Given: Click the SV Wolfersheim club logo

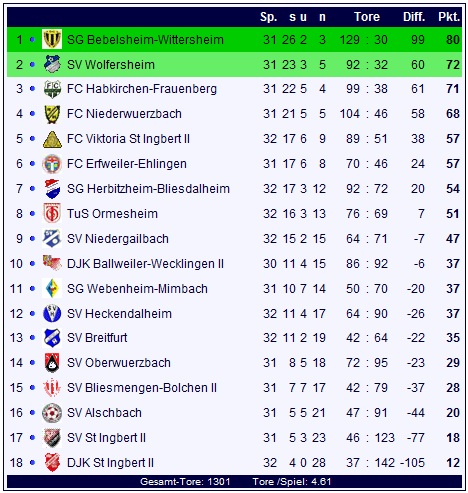Looking at the screenshot, I should pos(52,64).
